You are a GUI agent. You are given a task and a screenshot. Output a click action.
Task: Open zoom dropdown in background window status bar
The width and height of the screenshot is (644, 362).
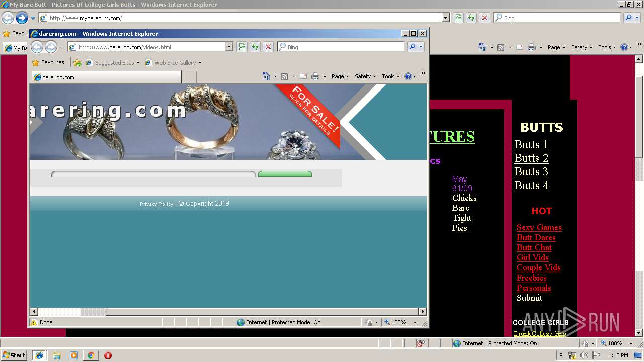[x=631, y=343]
